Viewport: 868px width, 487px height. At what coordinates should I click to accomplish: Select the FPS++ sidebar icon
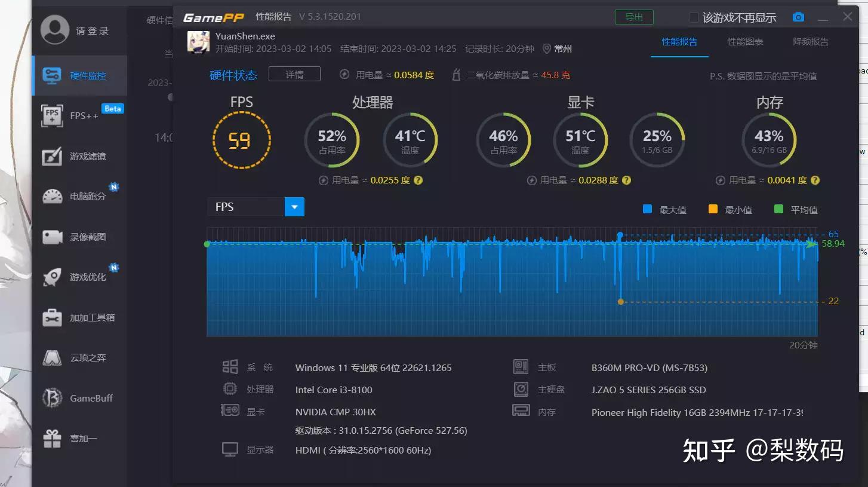coord(79,115)
